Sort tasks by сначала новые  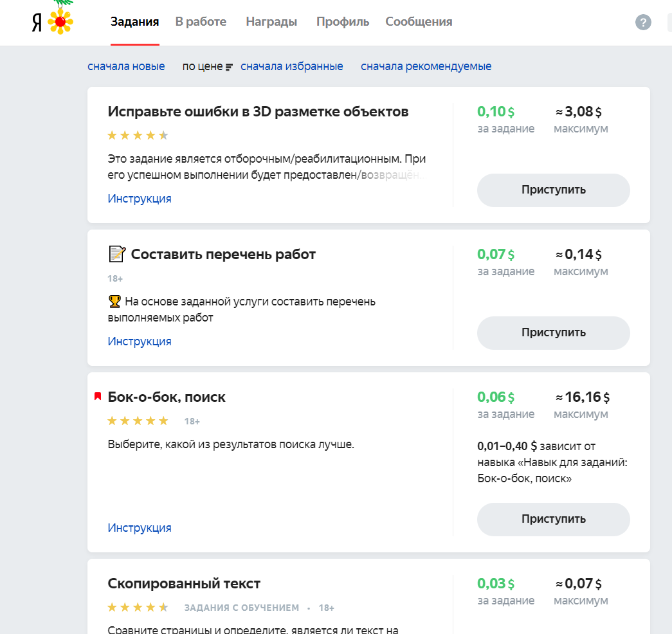(x=126, y=66)
